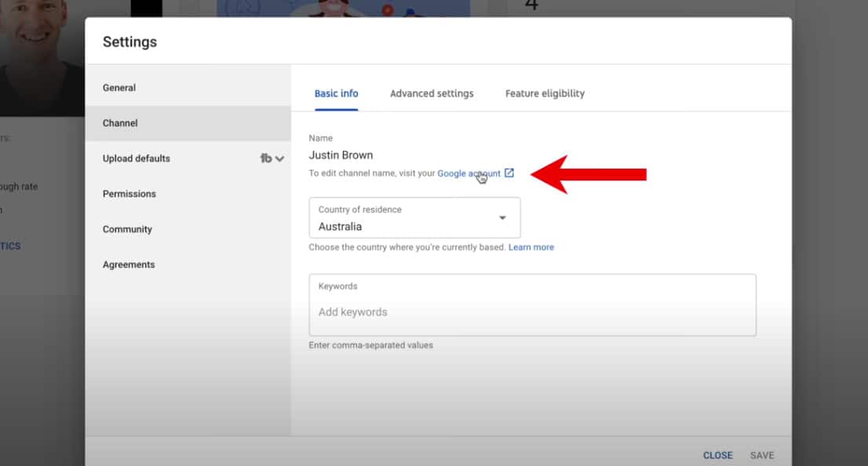Viewport: 868px width, 466px height.
Task: Open the Upload defaults section
Action: 137,158
